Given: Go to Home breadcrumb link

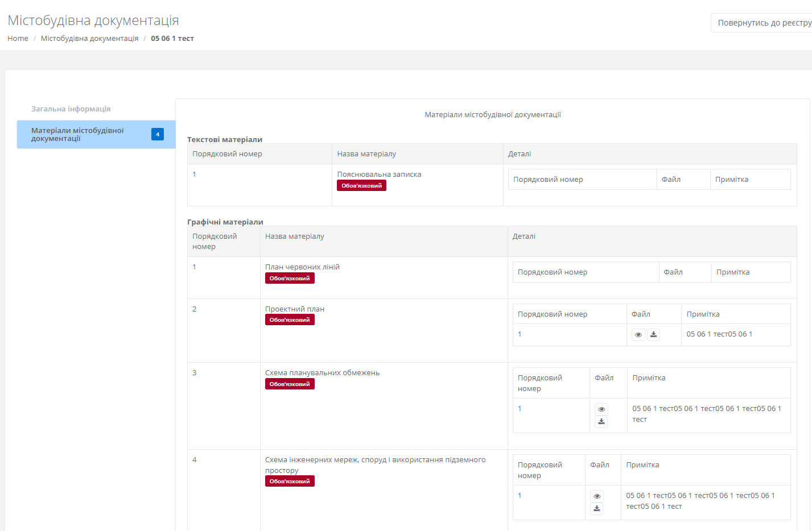Looking at the screenshot, I should click(18, 39).
